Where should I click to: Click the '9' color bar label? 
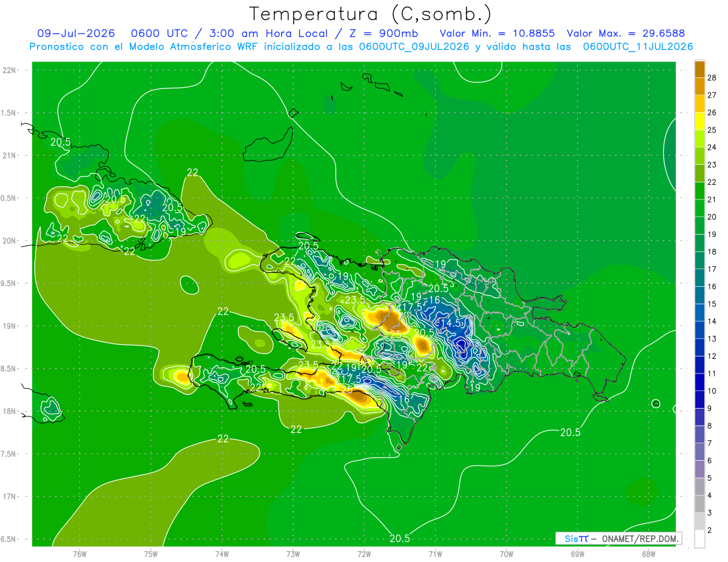pyautogui.click(x=709, y=409)
